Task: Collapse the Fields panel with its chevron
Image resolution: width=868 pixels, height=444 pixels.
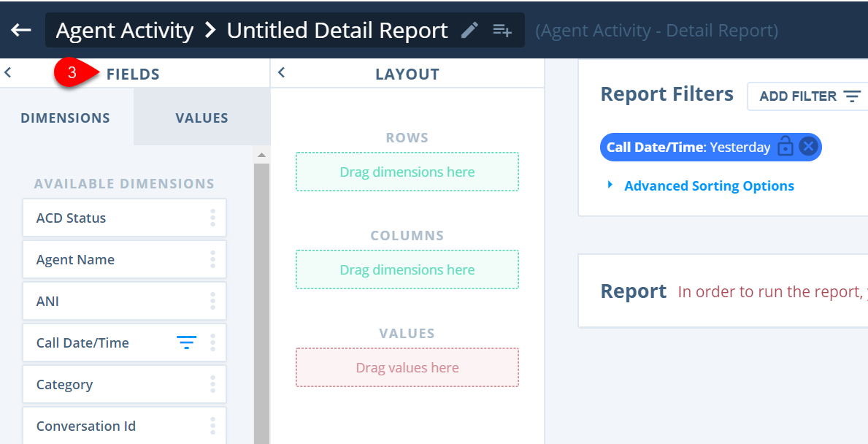Action: [x=8, y=72]
